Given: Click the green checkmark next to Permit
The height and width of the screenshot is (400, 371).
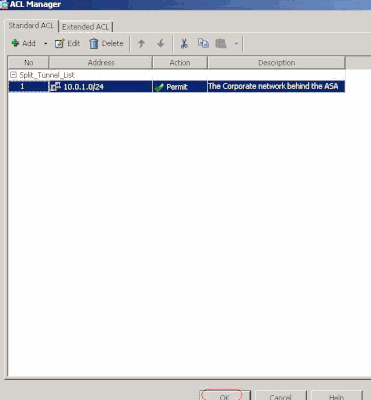Looking at the screenshot, I should tap(159, 87).
